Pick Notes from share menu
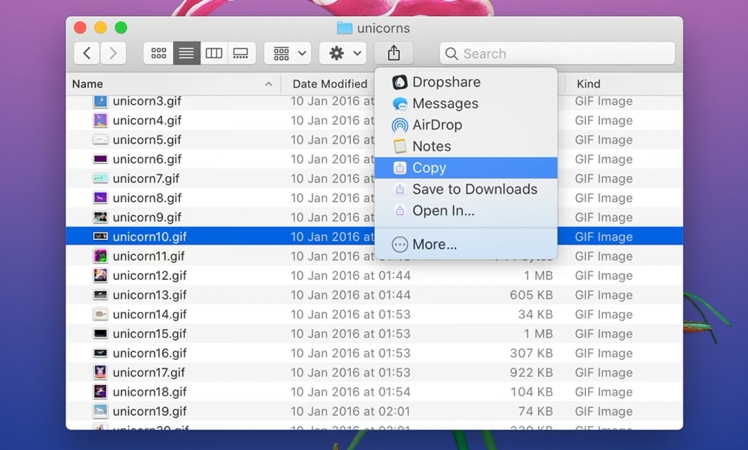 (431, 146)
